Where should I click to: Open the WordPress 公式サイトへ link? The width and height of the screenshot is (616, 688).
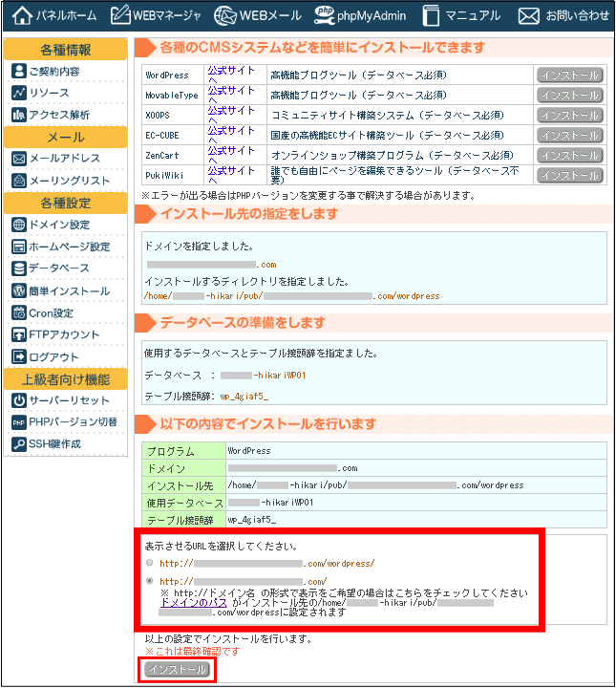pyautogui.click(x=231, y=75)
